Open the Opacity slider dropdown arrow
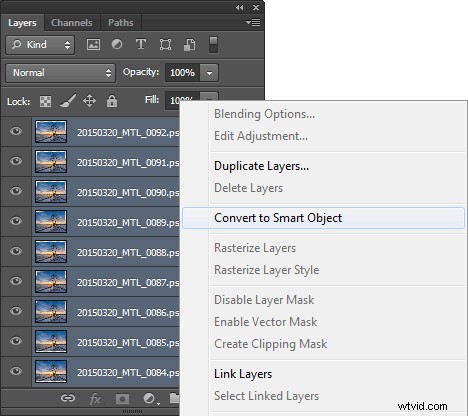 pyautogui.click(x=209, y=73)
